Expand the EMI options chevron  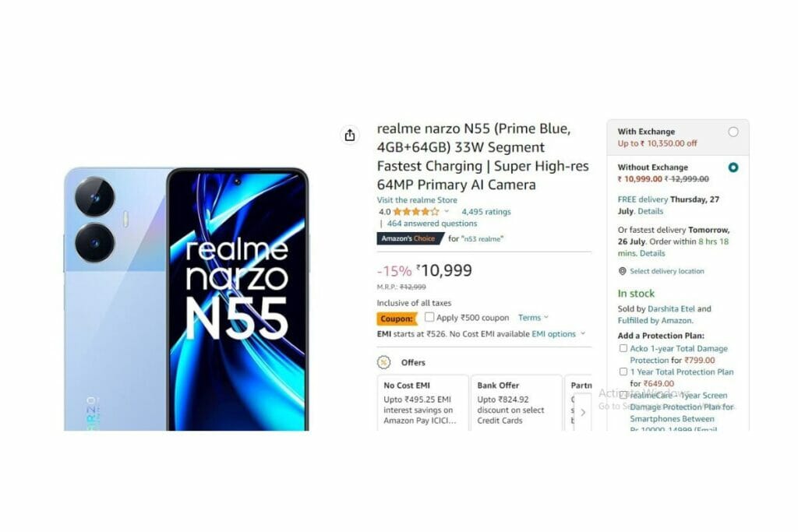coord(583,333)
